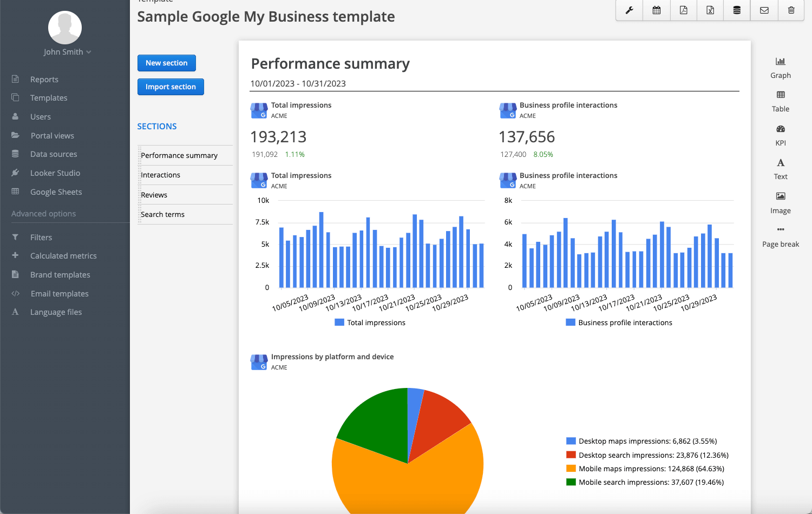Click the 193,213 total impressions KPI value

[x=278, y=137]
